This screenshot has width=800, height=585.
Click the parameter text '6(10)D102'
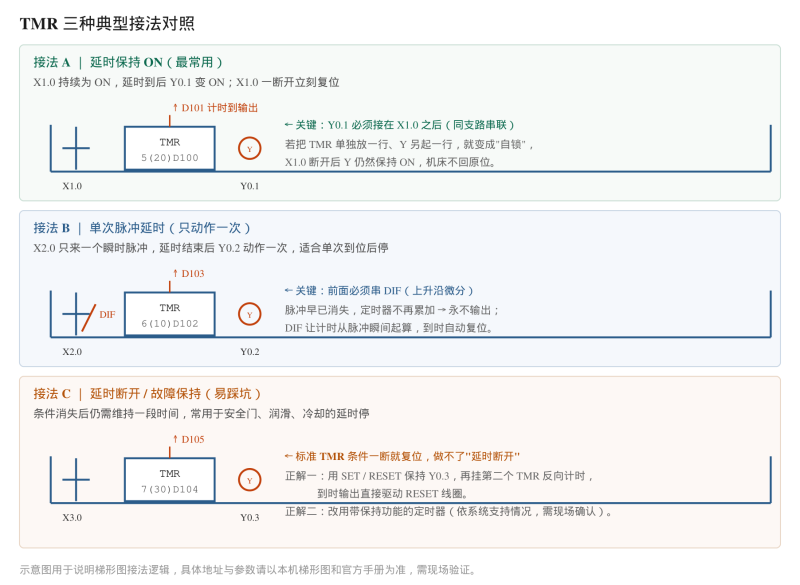tap(170, 324)
